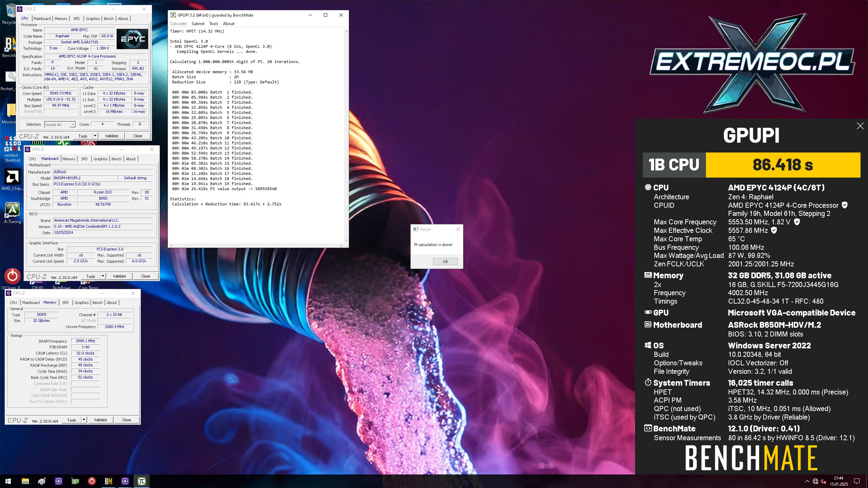This screenshot has height=488, width=868.
Task: Switch to SPD tab in top CPU-Z
Action: (77, 19)
